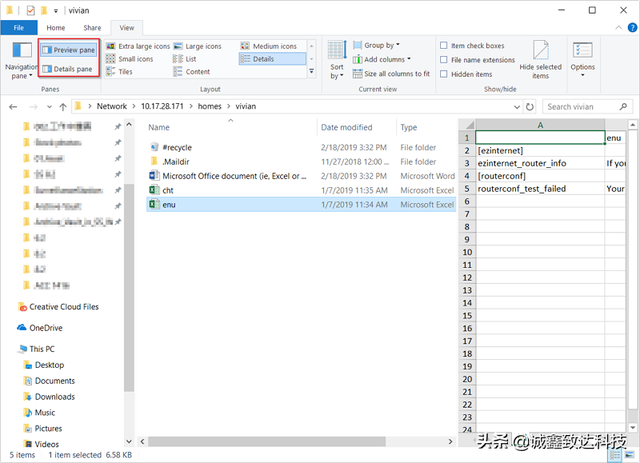Select the Microsoft Office document Word file
640x463 pixels.
301,176
